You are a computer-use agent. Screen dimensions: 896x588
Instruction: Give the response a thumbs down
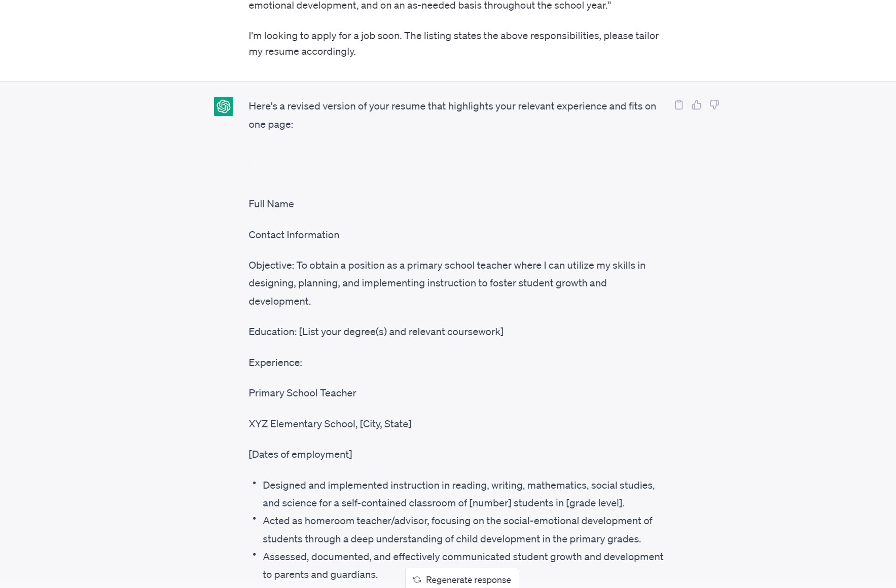coord(714,105)
